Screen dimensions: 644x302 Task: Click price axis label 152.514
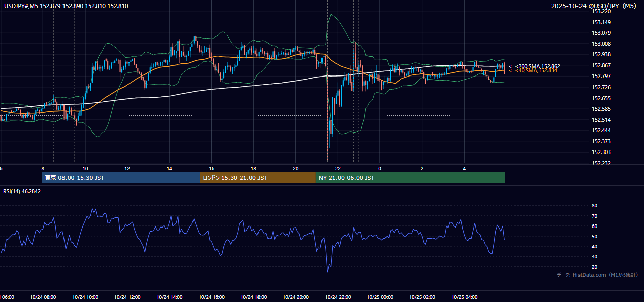[601, 120]
